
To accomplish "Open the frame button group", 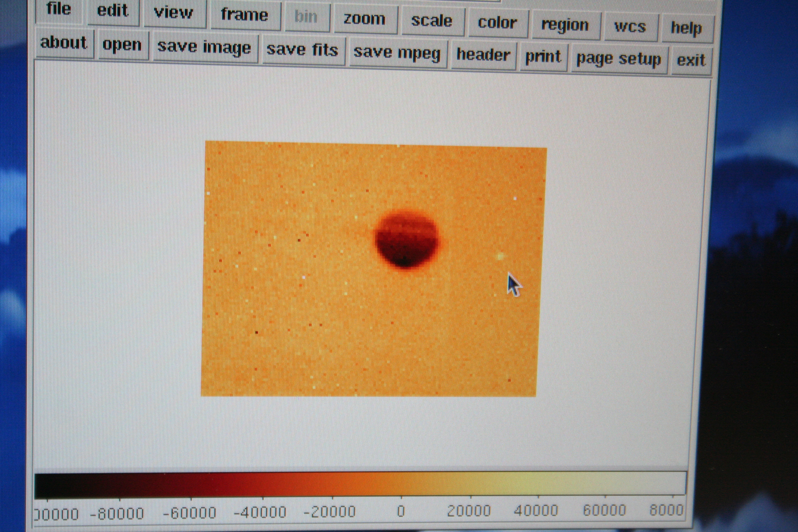I will 245,15.
